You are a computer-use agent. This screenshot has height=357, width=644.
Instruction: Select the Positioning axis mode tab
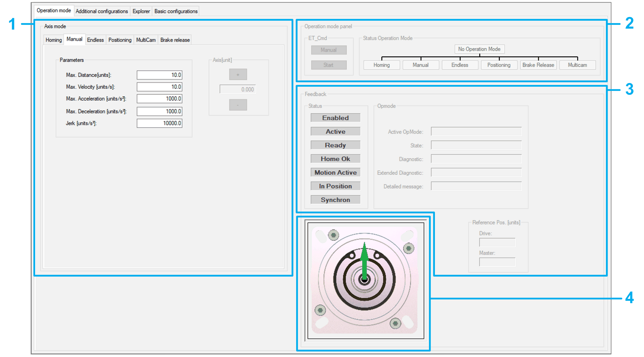[120, 40]
